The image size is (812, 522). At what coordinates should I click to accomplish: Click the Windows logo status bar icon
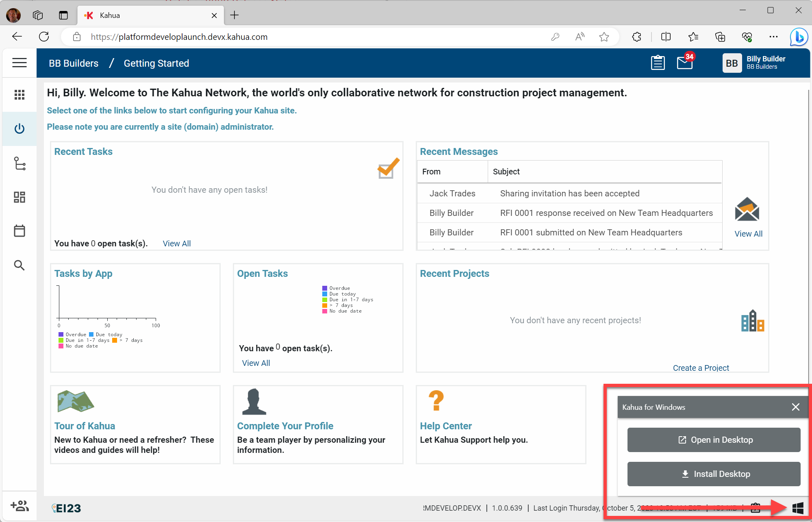coord(797,508)
